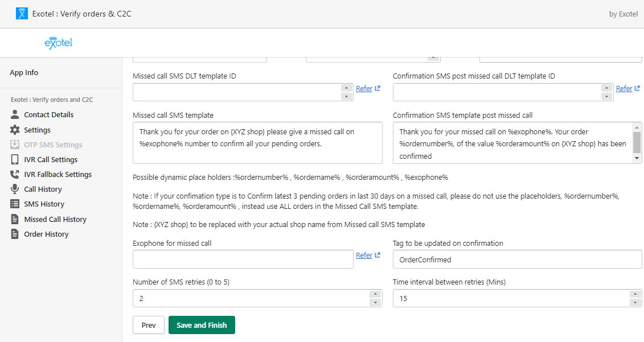
Task: Decrease Confirmation SMS DLT template ID value
Action: (x=606, y=97)
